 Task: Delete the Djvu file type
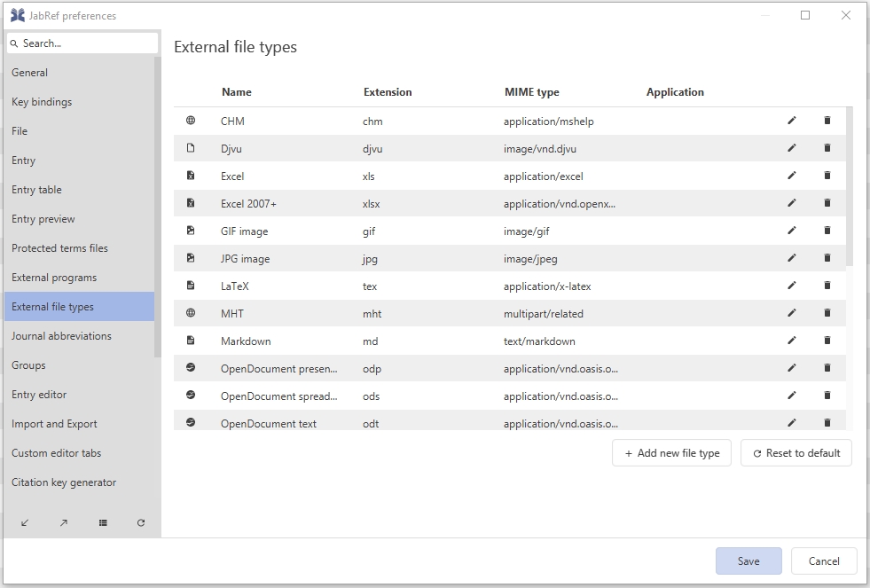pos(827,148)
